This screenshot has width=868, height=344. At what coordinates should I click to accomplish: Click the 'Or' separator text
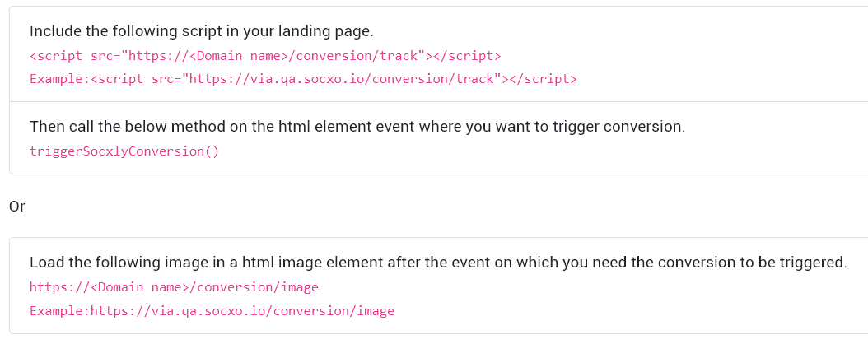(17, 207)
